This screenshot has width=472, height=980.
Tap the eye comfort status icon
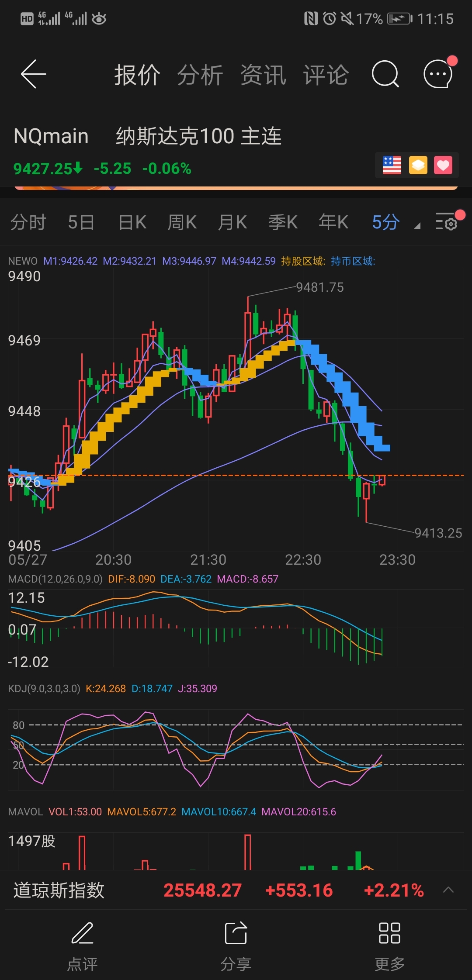99,19
